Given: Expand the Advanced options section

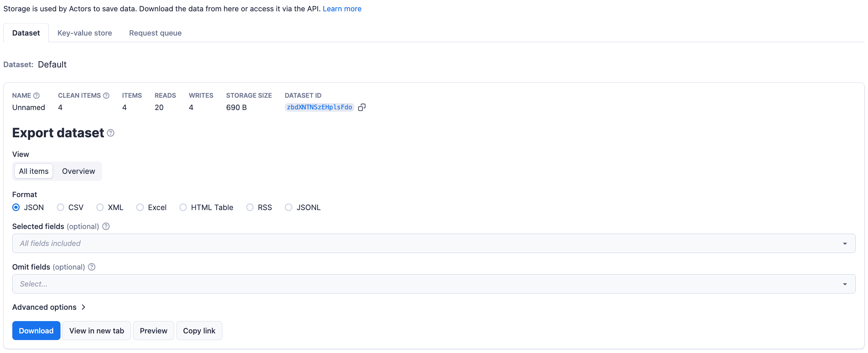Looking at the screenshot, I should click(x=49, y=307).
